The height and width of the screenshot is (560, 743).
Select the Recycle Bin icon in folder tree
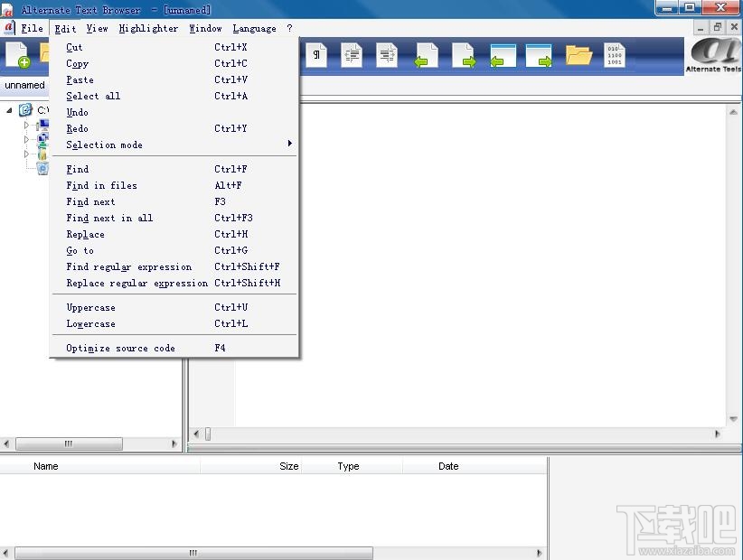(x=42, y=168)
